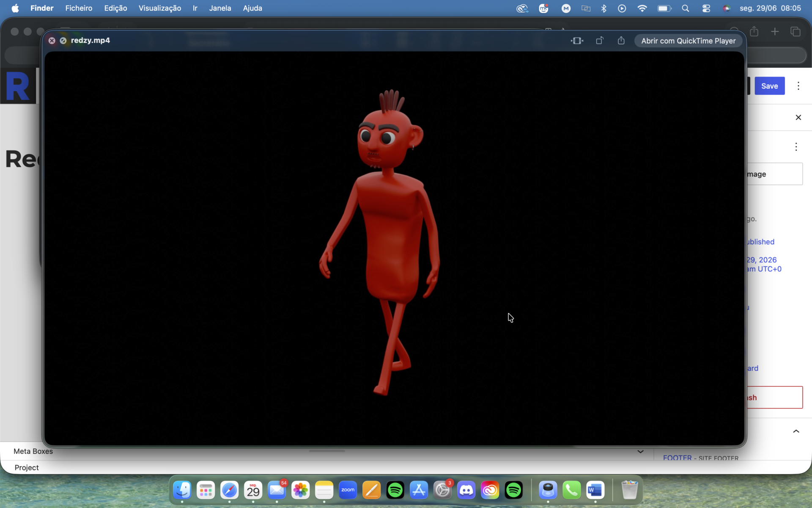Open Discord from the Dock
This screenshot has width=812, height=508.
pos(466,490)
